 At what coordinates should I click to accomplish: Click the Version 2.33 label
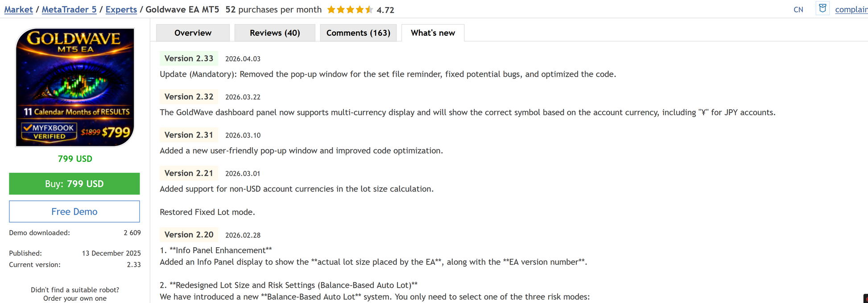189,58
